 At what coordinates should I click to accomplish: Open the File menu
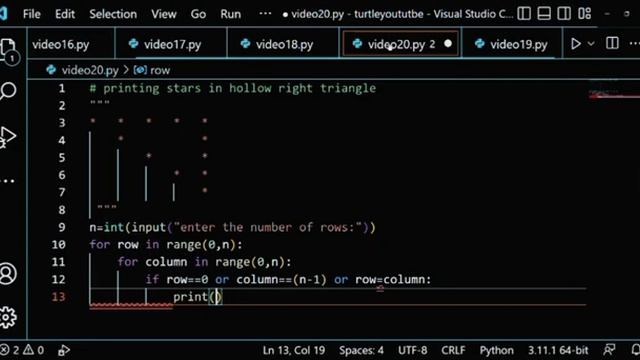[31, 14]
